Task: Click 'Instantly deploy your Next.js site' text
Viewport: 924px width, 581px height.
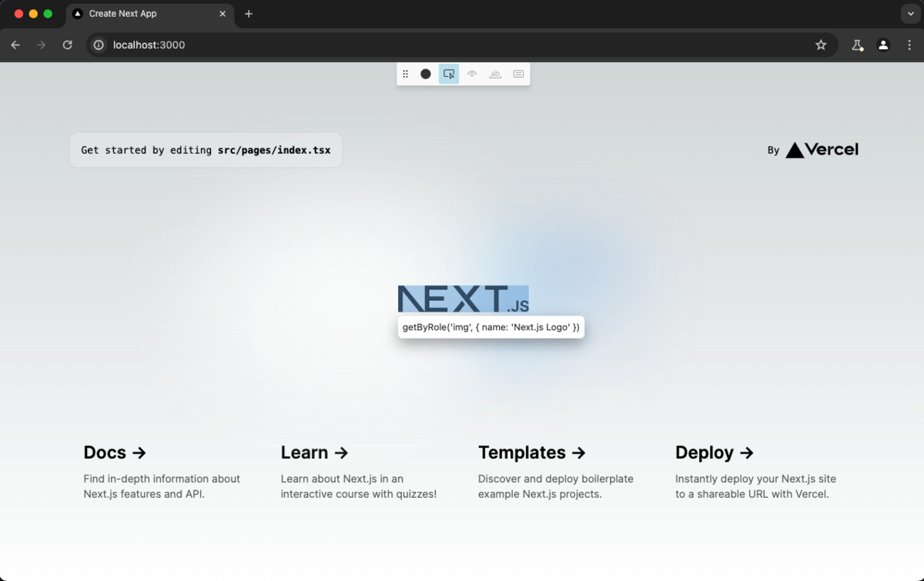Action: (x=755, y=479)
